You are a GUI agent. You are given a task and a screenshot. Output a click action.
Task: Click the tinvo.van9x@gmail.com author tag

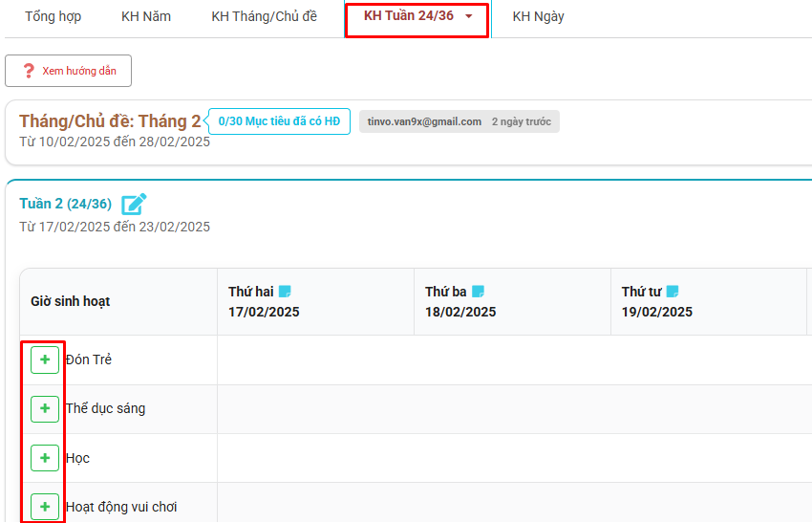tap(425, 121)
